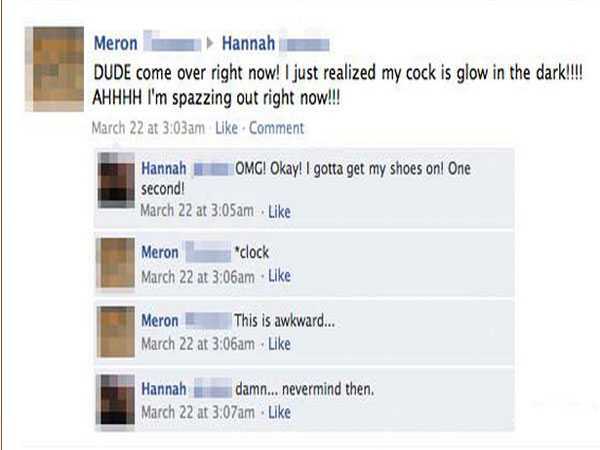
Task: Click Hannah's name in the post header
Action: 248,43
